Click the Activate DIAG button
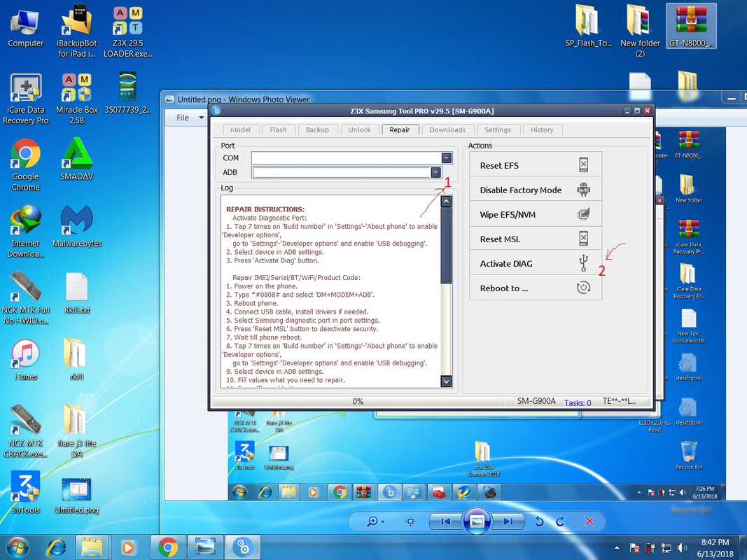 tap(536, 263)
